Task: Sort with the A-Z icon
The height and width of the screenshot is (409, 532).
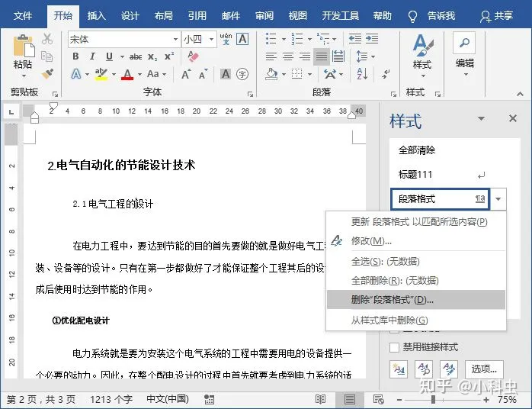Action: 362,74
